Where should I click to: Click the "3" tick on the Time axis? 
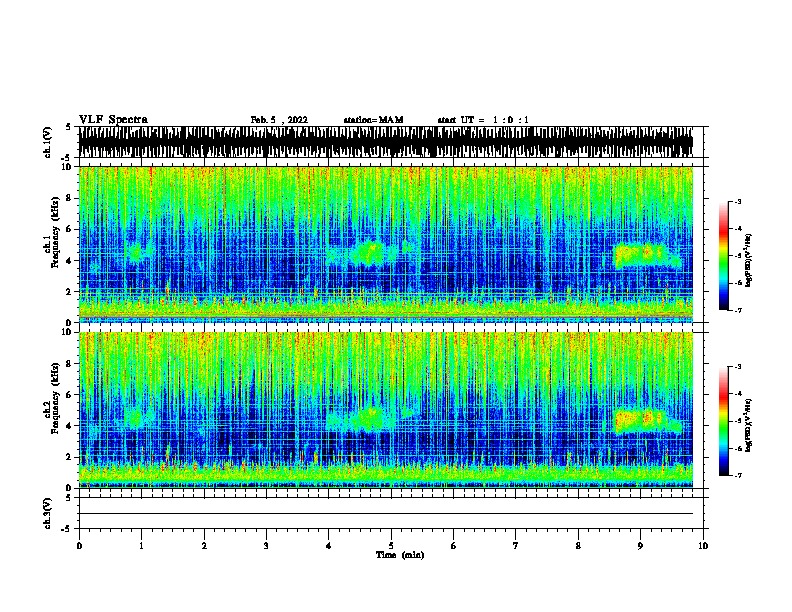click(x=266, y=546)
